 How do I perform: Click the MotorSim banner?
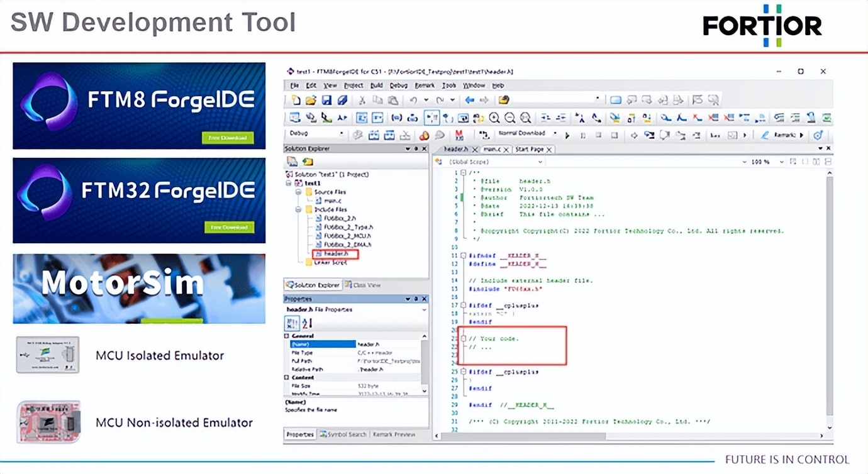tap(139, 289)
